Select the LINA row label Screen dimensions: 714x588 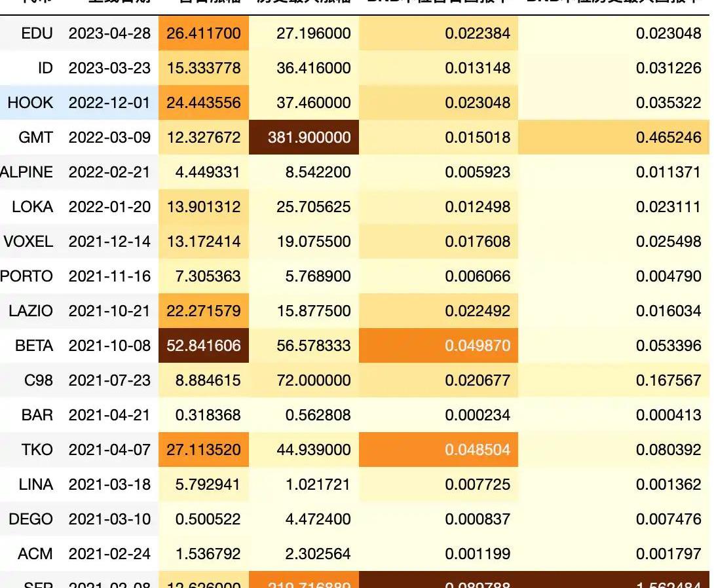35,485
